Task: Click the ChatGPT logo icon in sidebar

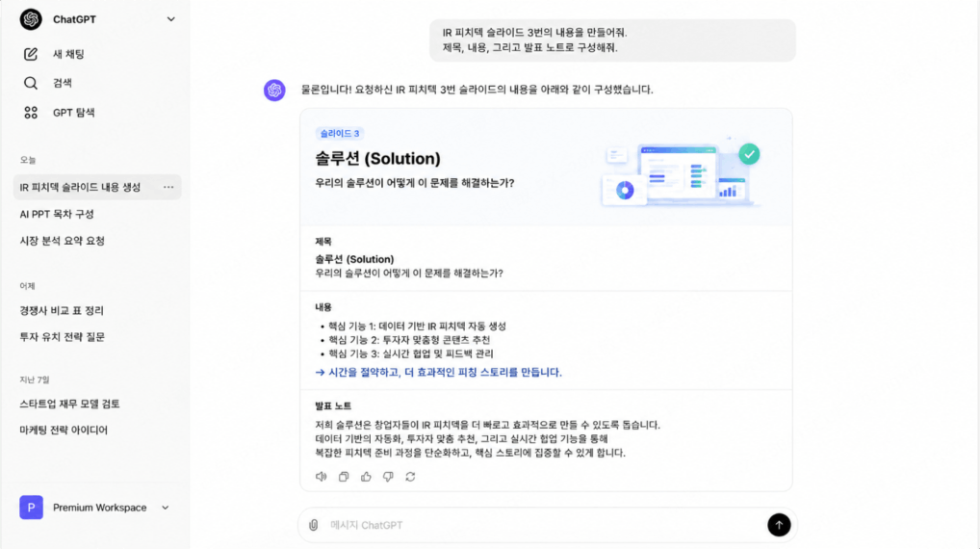Action: click(31, 19)
